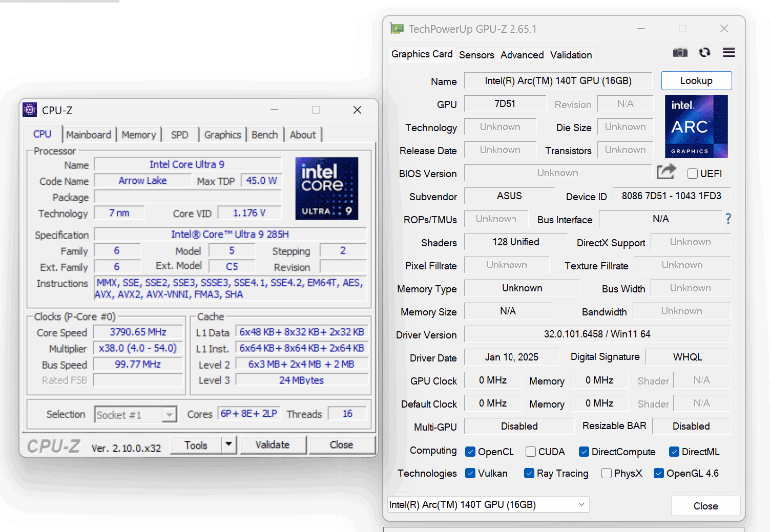Click the Validate button in CPU-Z
This screenshot has height=532, width=770.
273,445
